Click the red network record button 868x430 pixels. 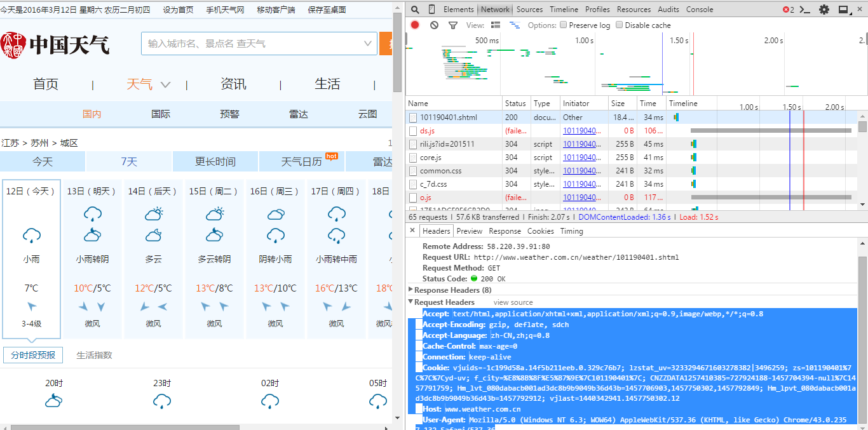click(x=415, y=25)
